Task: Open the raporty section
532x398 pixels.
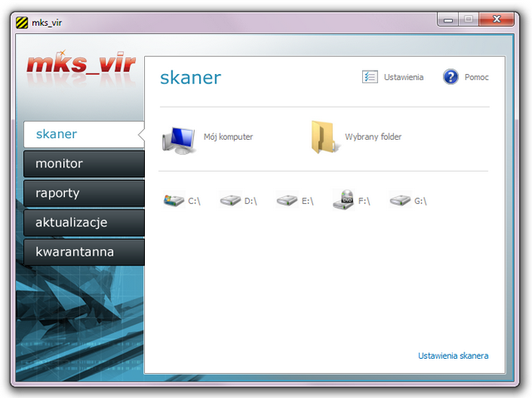Action: click(x=84, y=193)
